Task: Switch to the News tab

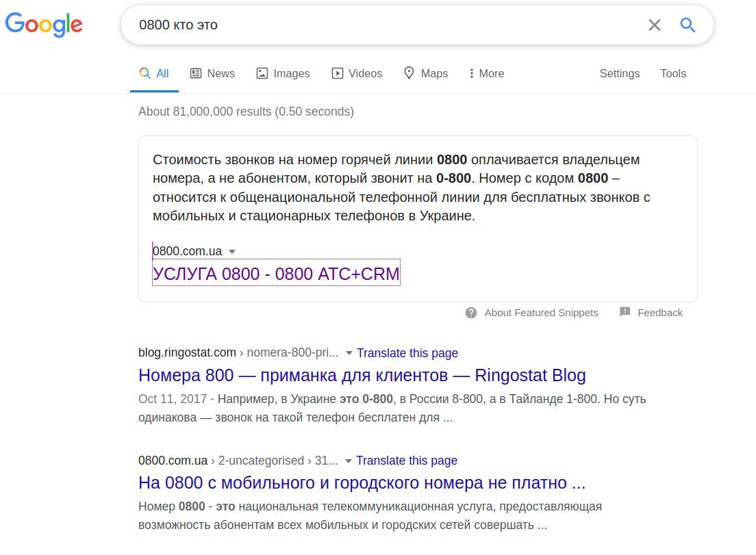Action: pyautogui.click(x=212, y=74)
